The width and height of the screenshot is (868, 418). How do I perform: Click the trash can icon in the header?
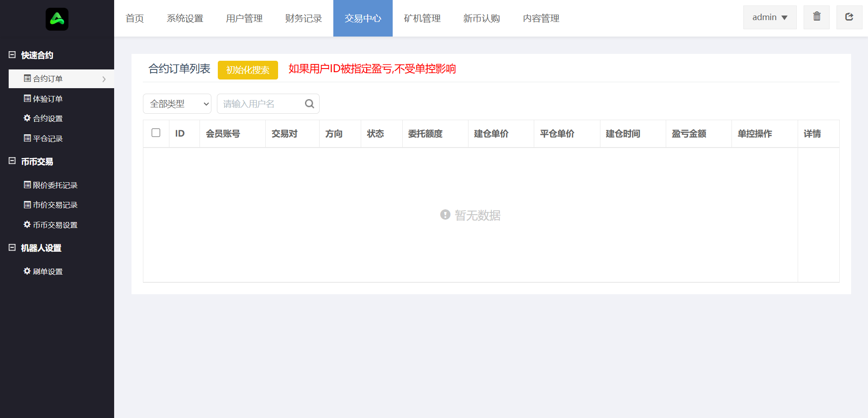[816, 17]
